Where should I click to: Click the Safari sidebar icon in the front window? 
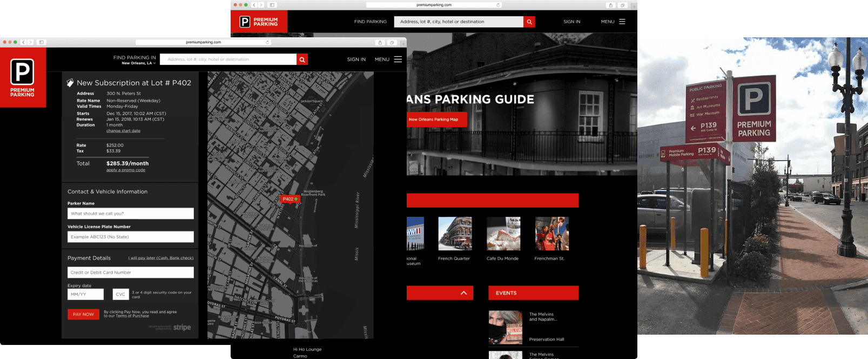(42, 42)
